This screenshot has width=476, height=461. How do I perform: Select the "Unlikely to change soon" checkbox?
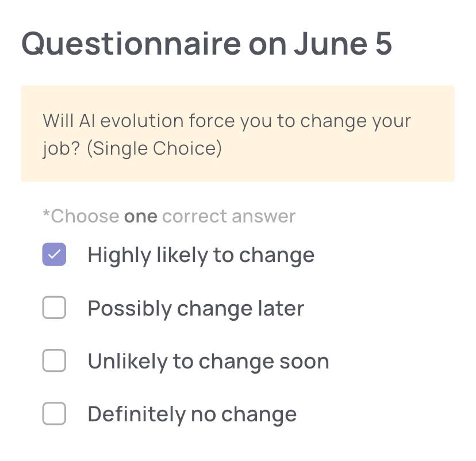point(54,360)
